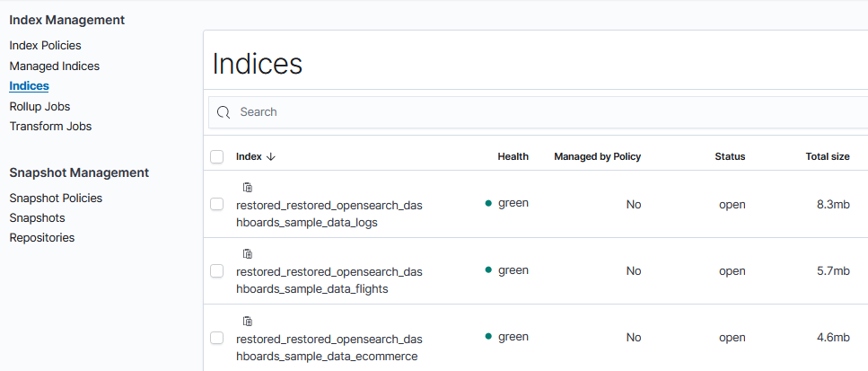868x371 pixels.
Task: Select the sample_data_flights index checkbox
Action: click(x=216, y=270)
